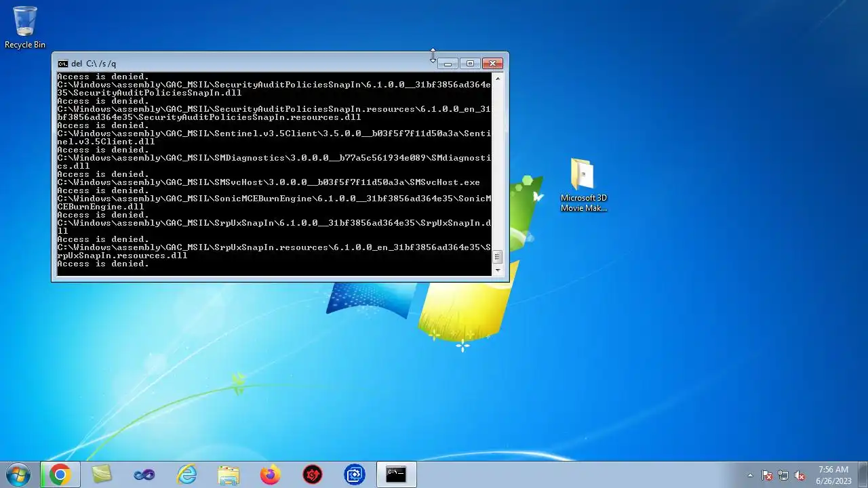Click the console scrollbar up arrow
The height and width of the screenshot is (488, 868).
point(498,78)
